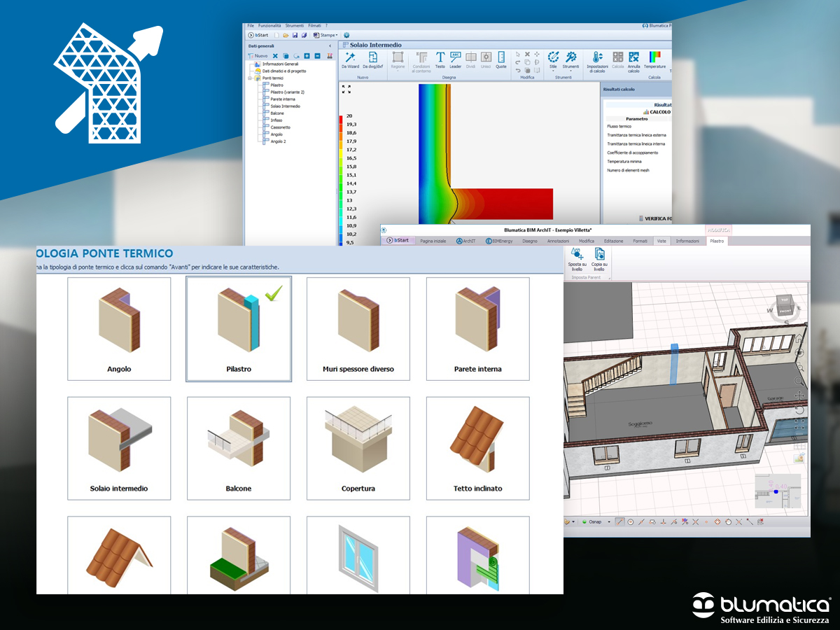Click settings gear beside Stampe
Image resolution: width=840 pixels, height=630 pixels.
[346, 34]
